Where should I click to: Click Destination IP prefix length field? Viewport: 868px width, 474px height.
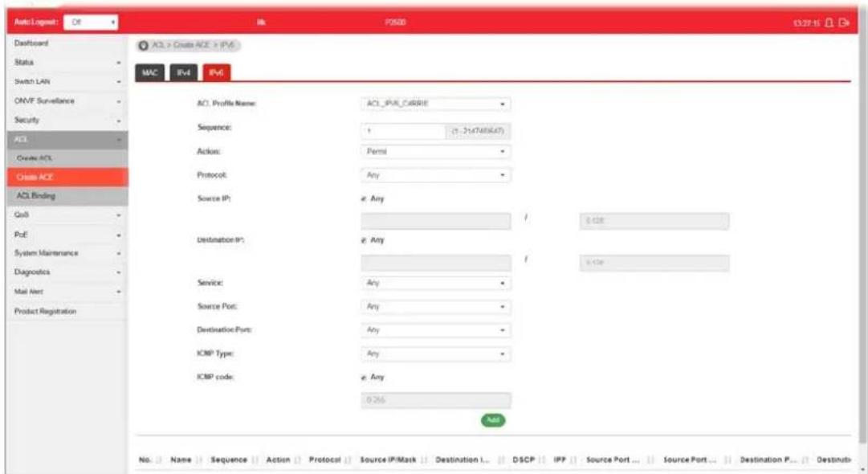[654, 263]
